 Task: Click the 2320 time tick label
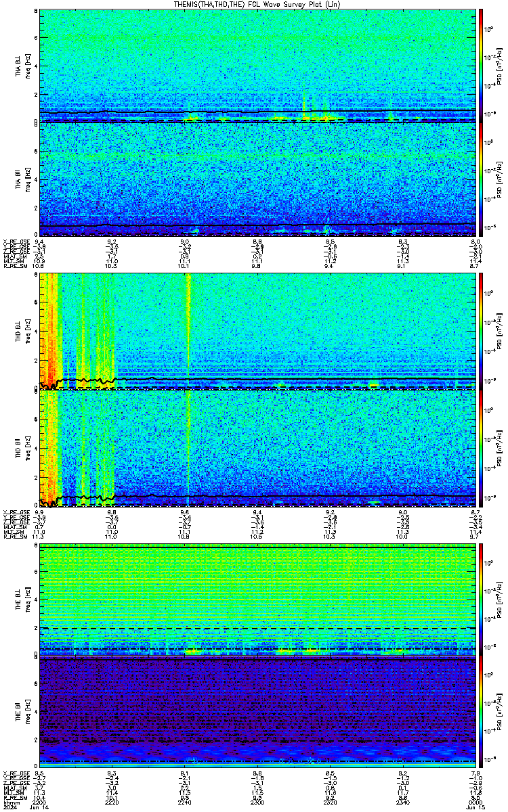330,803
